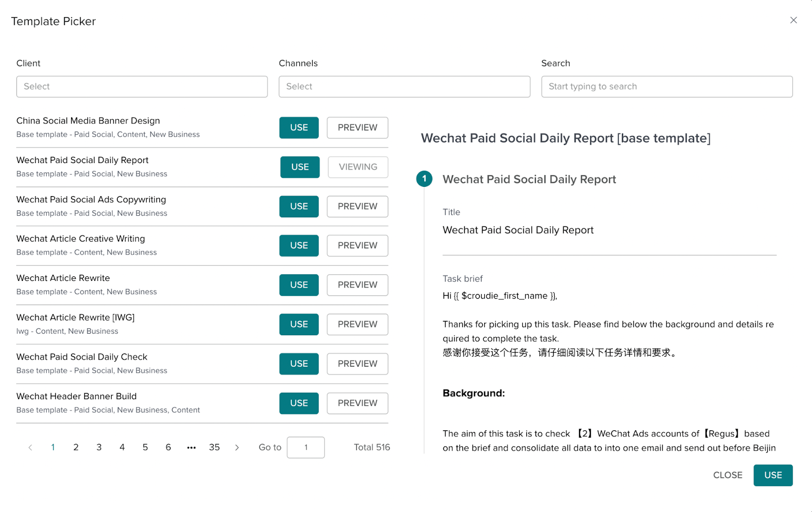Open the Channels select dropdown

click(x=404, y=86)
